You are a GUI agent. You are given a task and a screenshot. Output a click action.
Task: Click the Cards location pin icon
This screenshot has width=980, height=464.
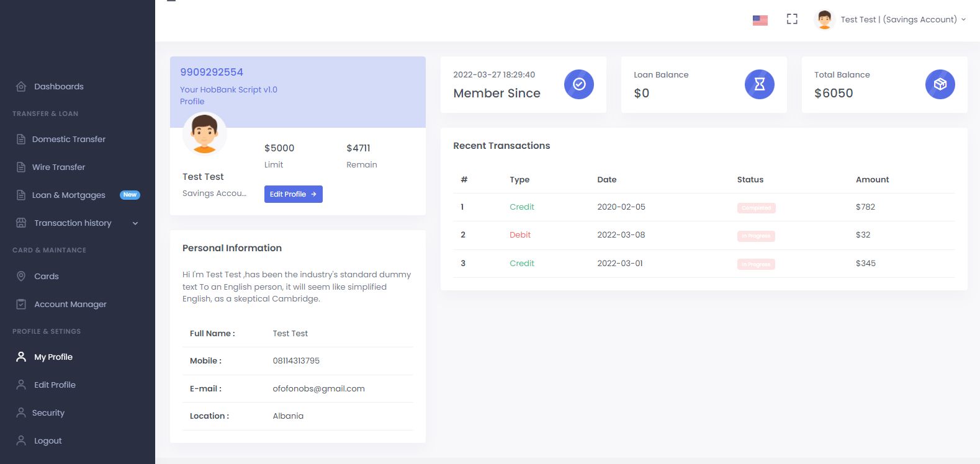pyautogui.click(x=21, y=276)
